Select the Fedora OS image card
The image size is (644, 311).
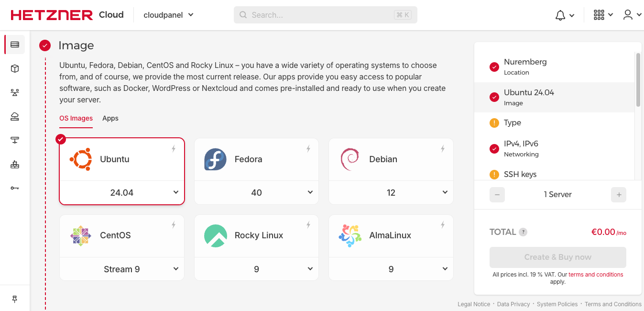[x=256, y=159]
